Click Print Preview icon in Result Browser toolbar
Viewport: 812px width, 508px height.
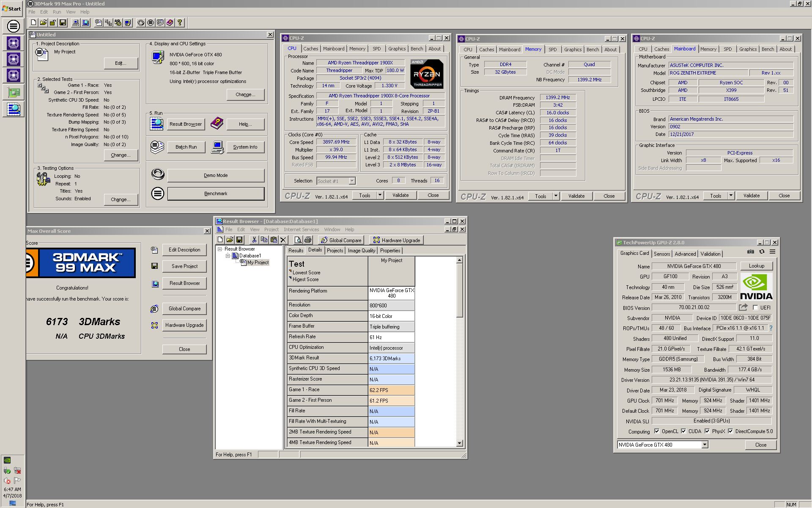[298, 240]
